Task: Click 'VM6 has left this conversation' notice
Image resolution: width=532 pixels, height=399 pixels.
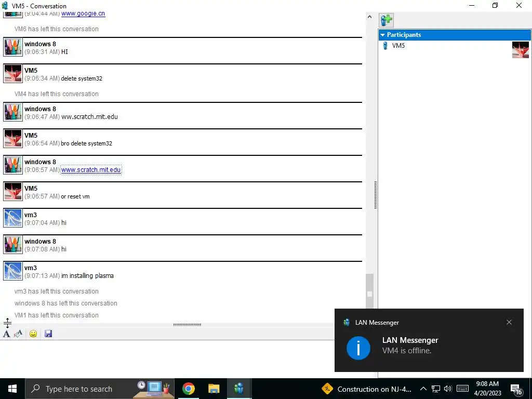Action: point(56,29)
